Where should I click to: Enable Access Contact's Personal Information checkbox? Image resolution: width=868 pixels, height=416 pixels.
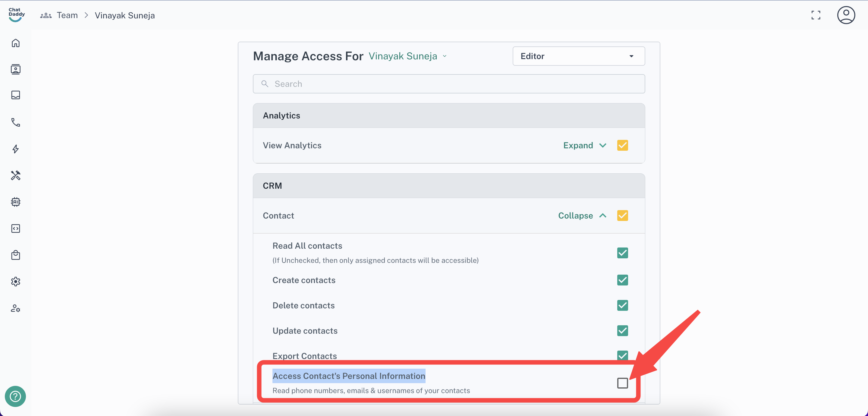pyautogui.click(x=622, y=383)
